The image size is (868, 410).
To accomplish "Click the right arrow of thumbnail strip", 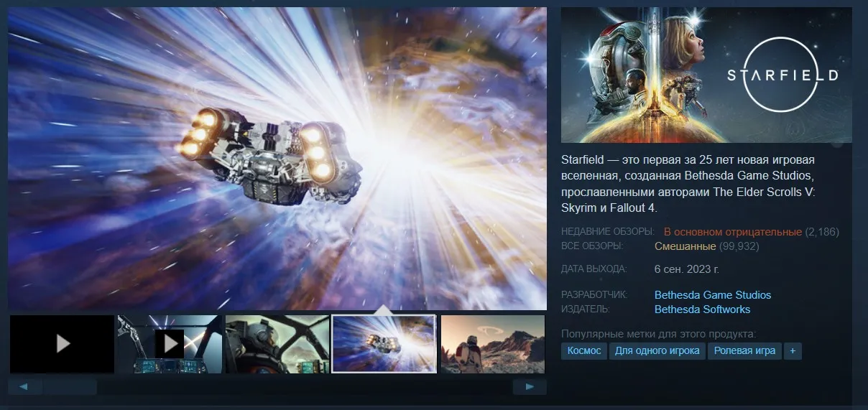I will coord(530,387).
